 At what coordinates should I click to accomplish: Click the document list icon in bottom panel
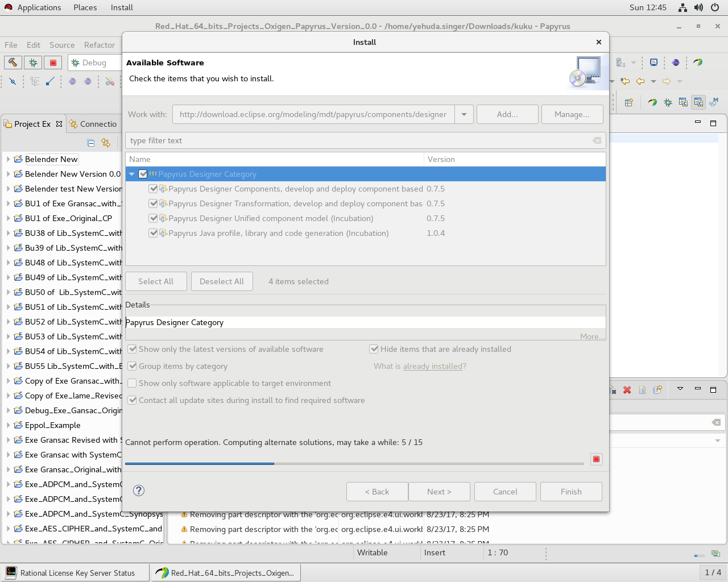pos(642,390)
